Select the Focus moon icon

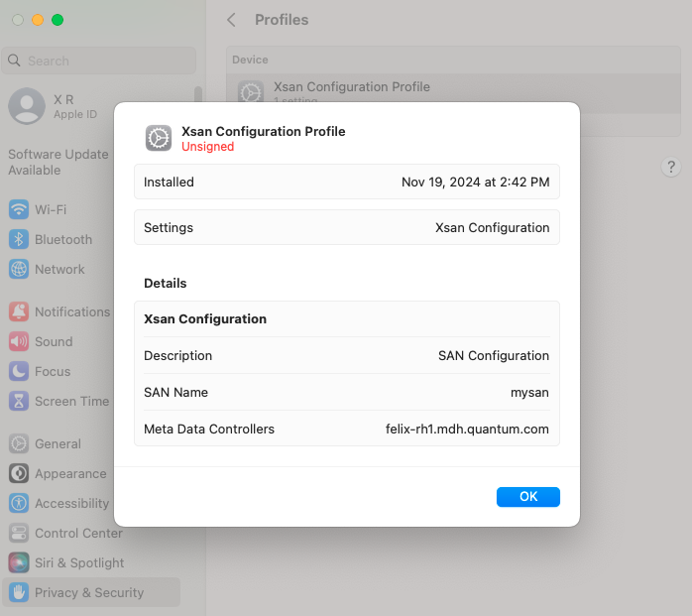click(19, 371)
